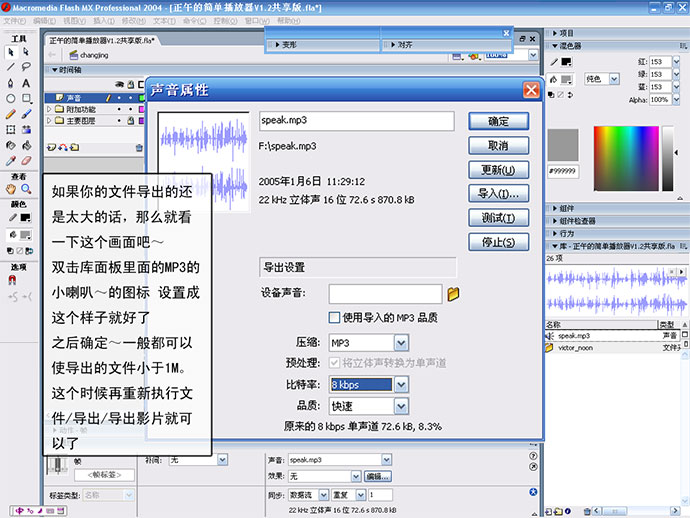
Task: Click the speak.mp3 name input field
Action: pos(356,121)
